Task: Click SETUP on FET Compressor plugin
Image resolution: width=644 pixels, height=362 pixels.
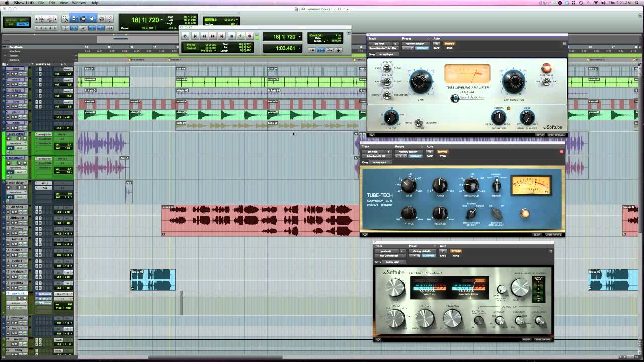Action: tap(527, 339)
